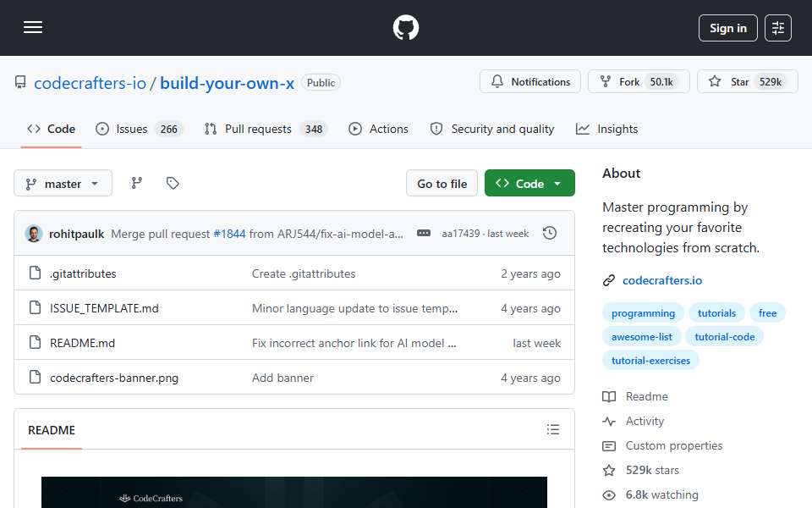Open commit aa17439
Image resolution: width=812 pixels, height=508 pixels.
click(x=460, y=234)
